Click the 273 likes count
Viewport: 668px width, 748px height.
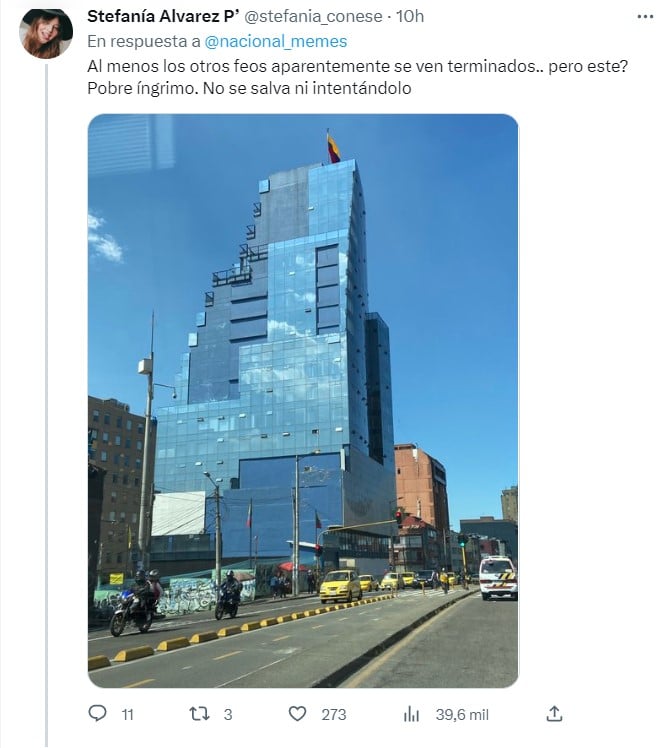tap(334, 715)
